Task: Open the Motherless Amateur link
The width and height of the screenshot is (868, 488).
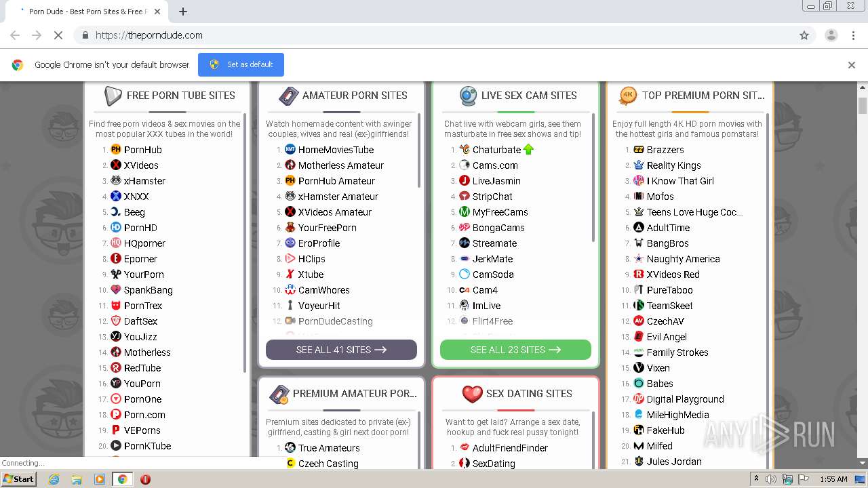Action: [x=341, y=165]
